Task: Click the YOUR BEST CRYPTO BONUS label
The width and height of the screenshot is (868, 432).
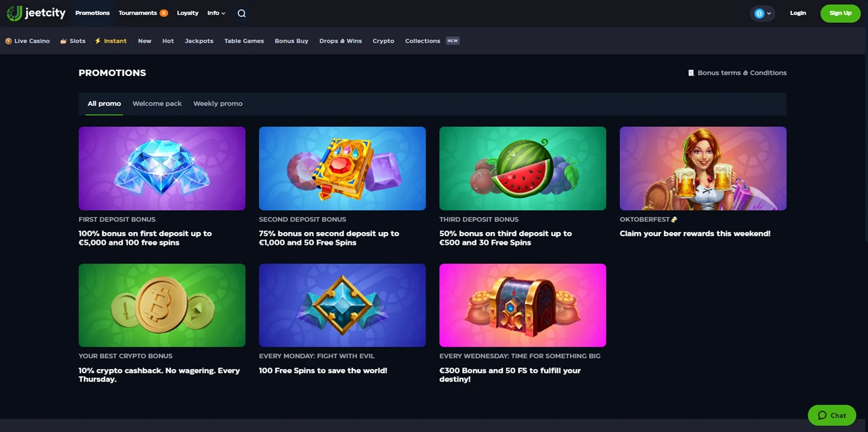Action: click(x=125, y=356)
